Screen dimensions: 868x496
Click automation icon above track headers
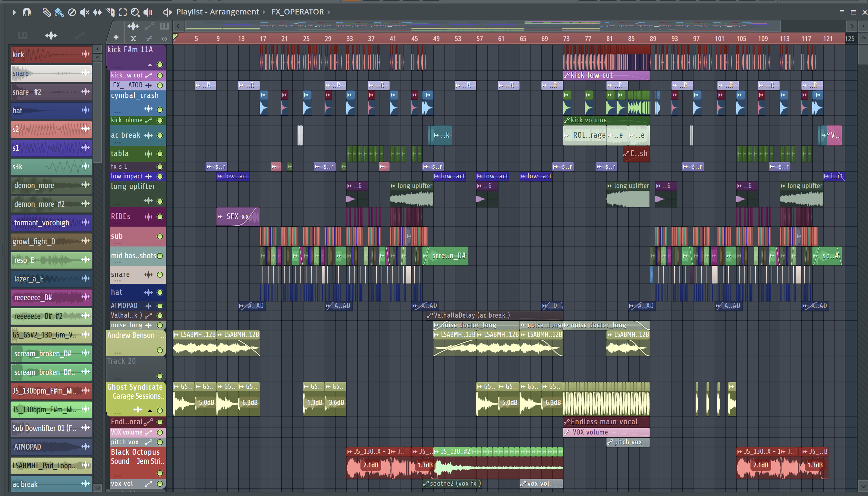point(149,26)
